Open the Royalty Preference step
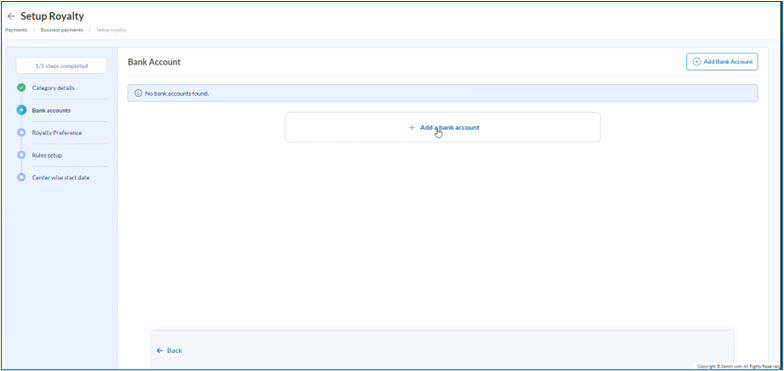Image resolution: width=784 pixels, height=371 pixels. click(57, 133)
